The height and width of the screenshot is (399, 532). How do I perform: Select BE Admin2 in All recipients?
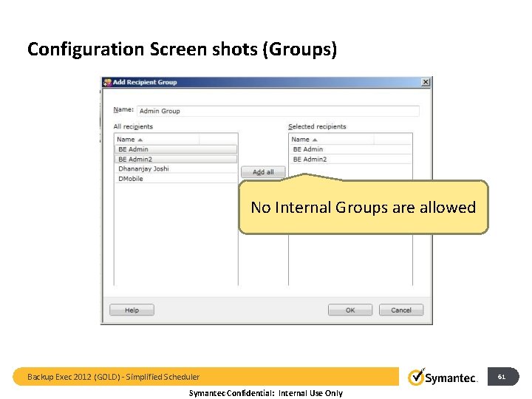coord(176,159)
